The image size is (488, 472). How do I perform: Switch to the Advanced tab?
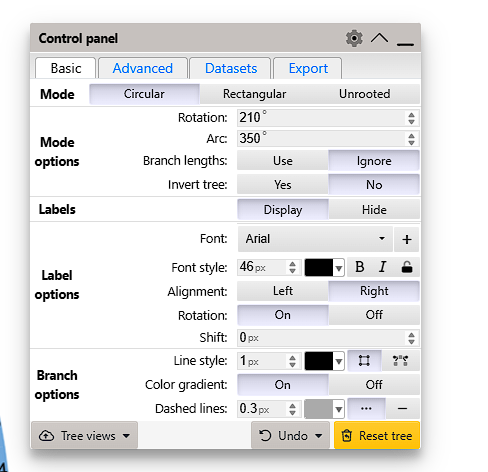pyautogui.click(x=143, y=68)
